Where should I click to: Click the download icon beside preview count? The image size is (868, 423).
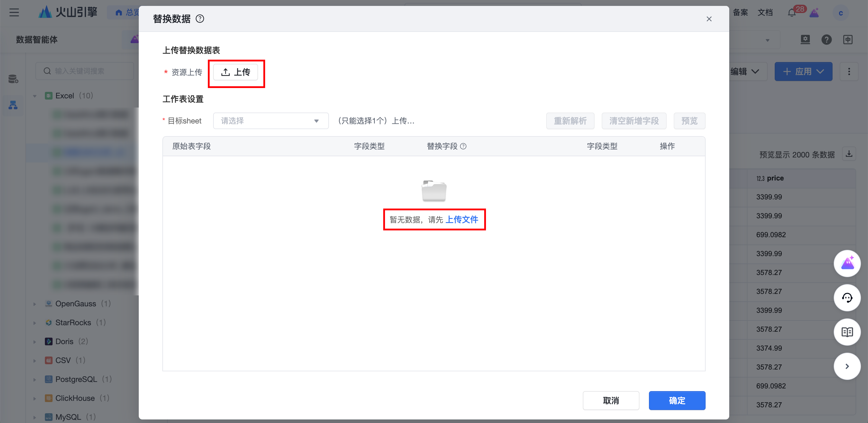click(849, 154)
